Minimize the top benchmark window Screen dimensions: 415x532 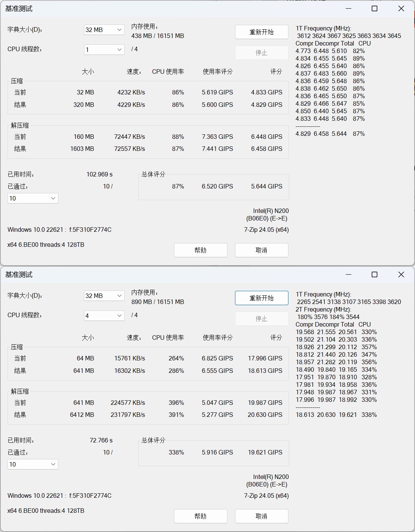pyautogui.click(x=349, y=8)
